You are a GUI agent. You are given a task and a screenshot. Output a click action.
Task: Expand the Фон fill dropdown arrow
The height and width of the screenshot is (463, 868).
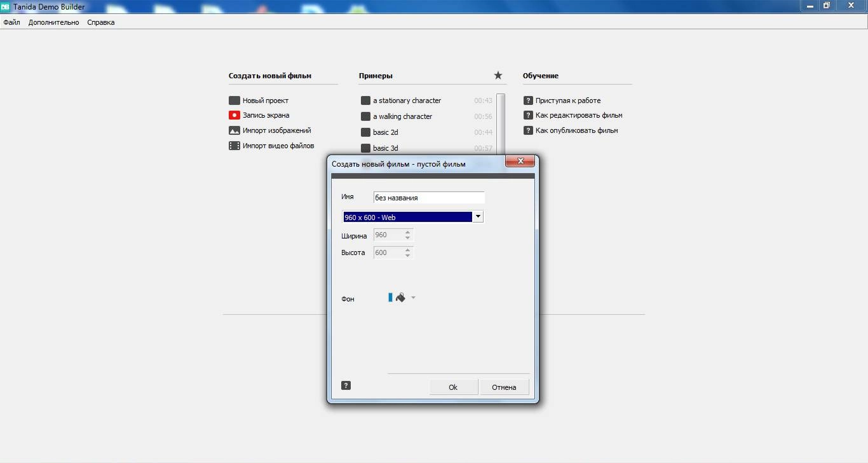point(413,298)
